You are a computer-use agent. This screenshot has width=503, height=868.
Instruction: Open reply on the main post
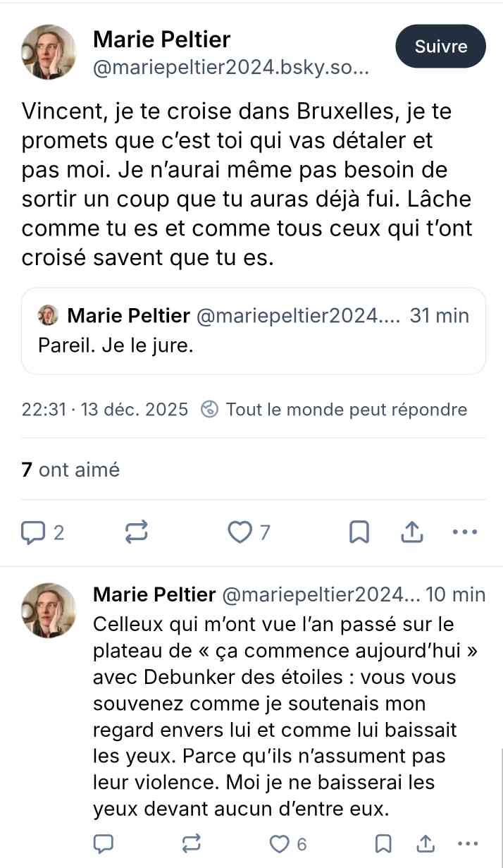tap(33, 532)
